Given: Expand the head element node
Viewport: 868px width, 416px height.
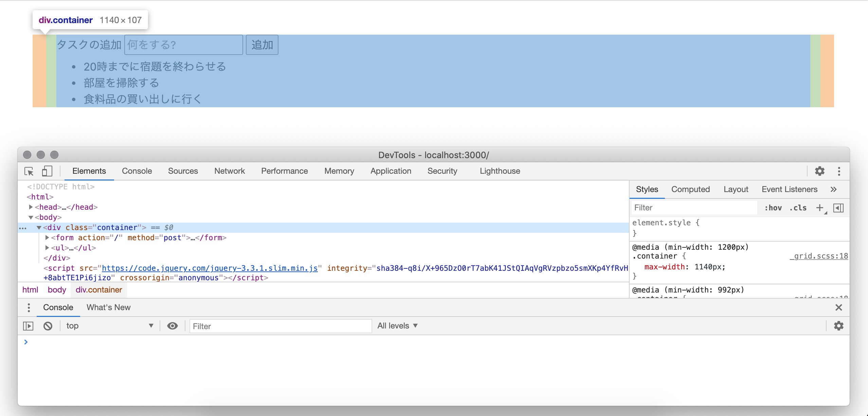Looking at the screenshot, I should (31, 207).
